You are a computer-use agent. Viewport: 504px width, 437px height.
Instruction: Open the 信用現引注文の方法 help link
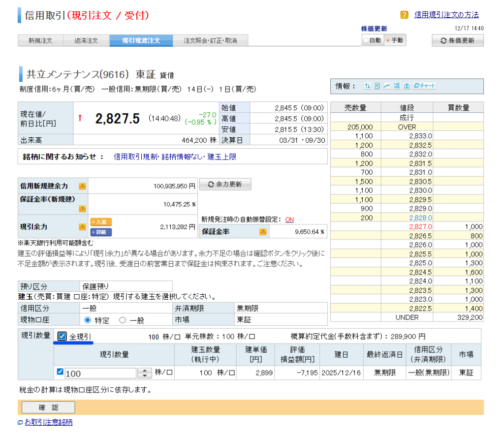[446, 15]
